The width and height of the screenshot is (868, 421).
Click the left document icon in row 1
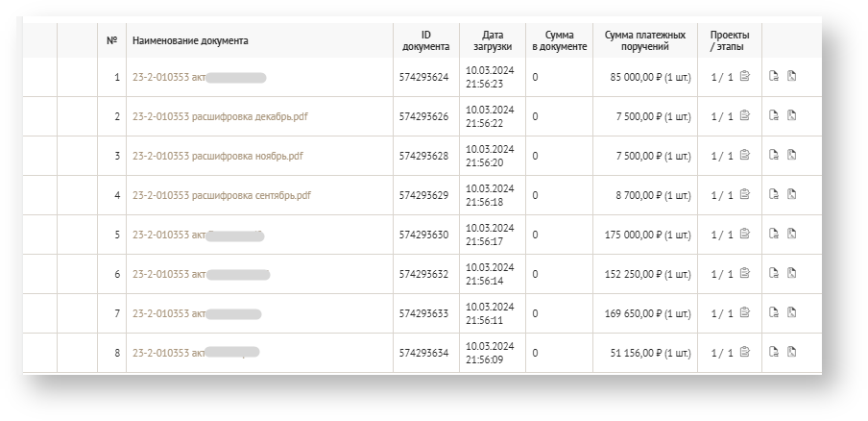tap(775, 77)
